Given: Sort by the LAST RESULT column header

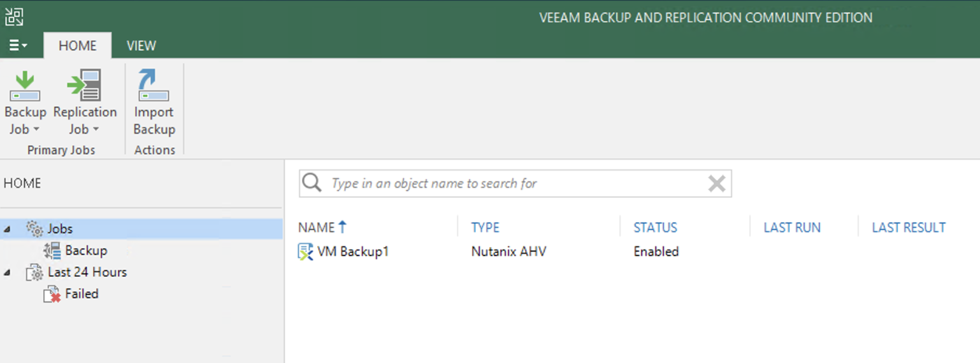Looking at the screenshot, I should click(x=909, y=227).
